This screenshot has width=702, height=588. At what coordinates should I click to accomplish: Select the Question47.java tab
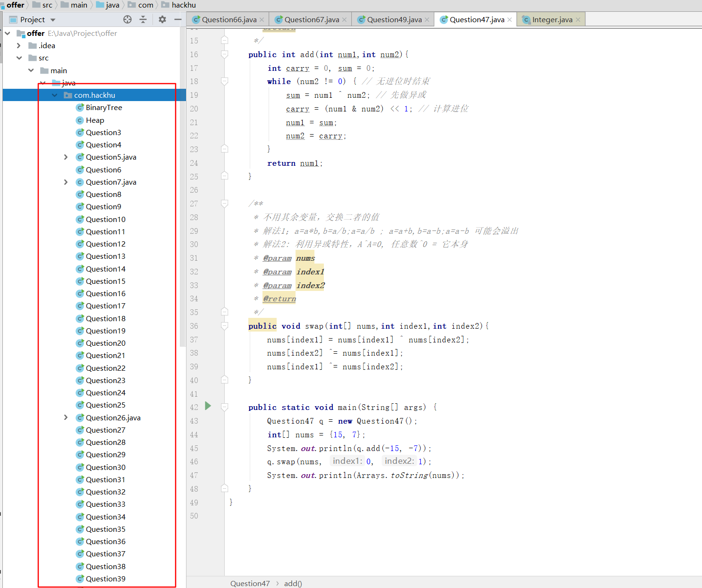point(476,19)
